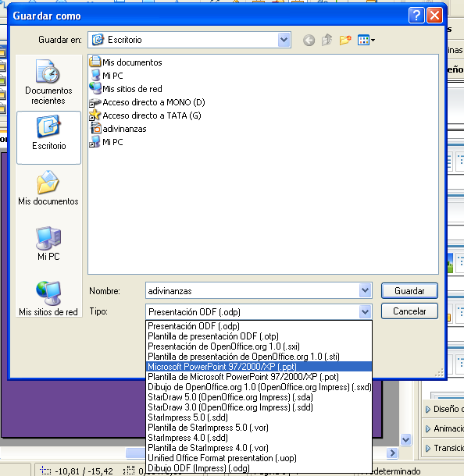
Task: Choose Plantilla de presentación ODF (.otp)
Action: (x=259, y=336)
